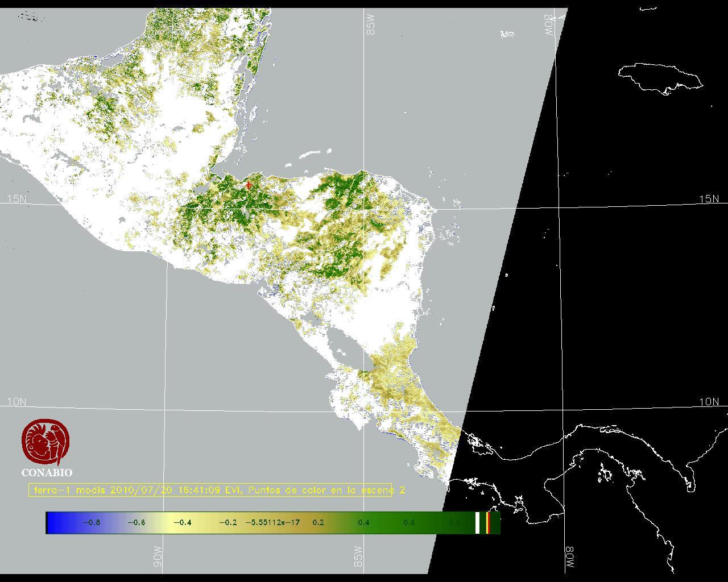Click the white band in the color scale

point(477,522)
